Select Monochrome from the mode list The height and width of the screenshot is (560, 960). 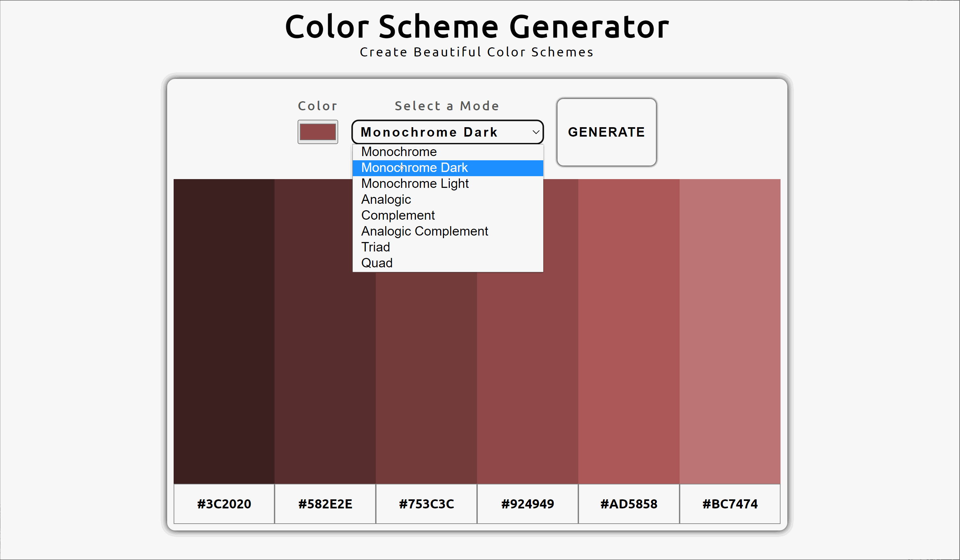click(399, 152)
